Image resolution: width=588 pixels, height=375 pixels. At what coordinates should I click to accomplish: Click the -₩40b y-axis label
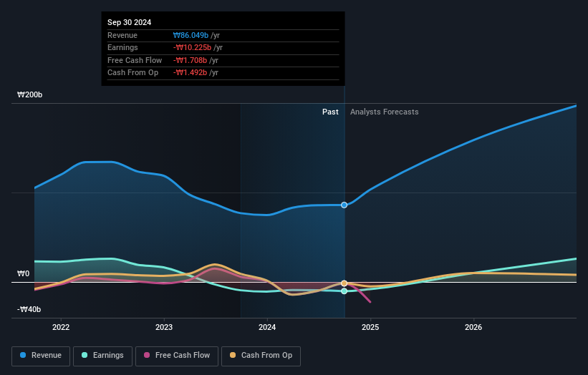[29, 309]
